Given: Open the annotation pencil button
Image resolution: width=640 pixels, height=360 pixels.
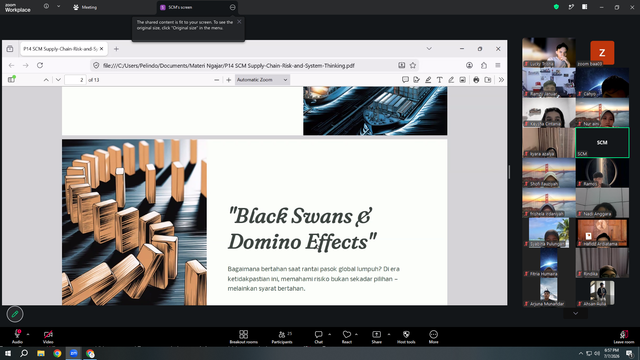Looking at the screenshot, I should point(15,314).
